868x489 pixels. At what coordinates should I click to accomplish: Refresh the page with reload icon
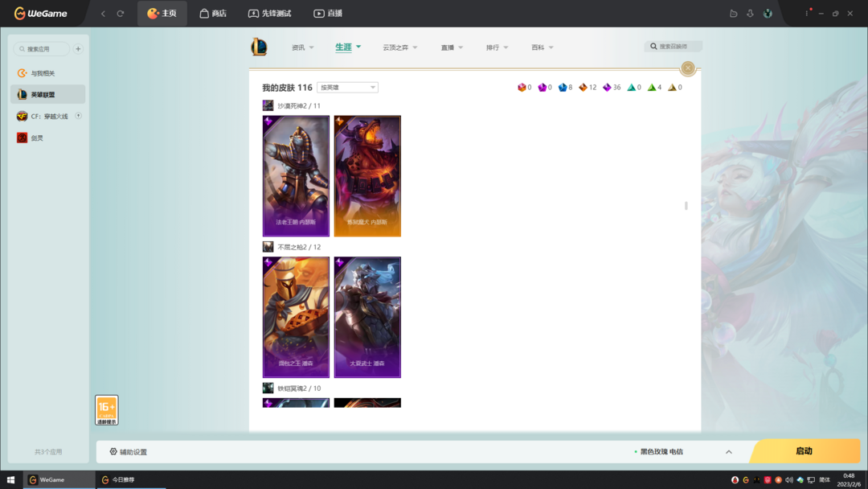click(x=120, y=14)
